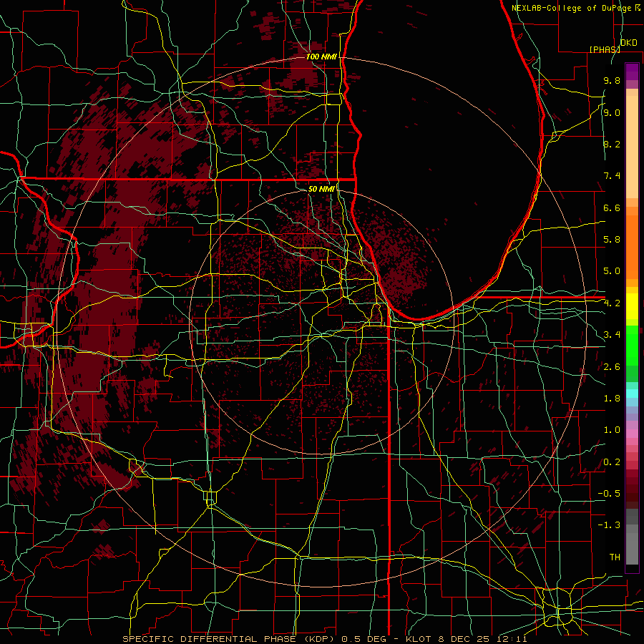
Task: Click the 0.5 DEG elevation text
Action: pos(363,639)
